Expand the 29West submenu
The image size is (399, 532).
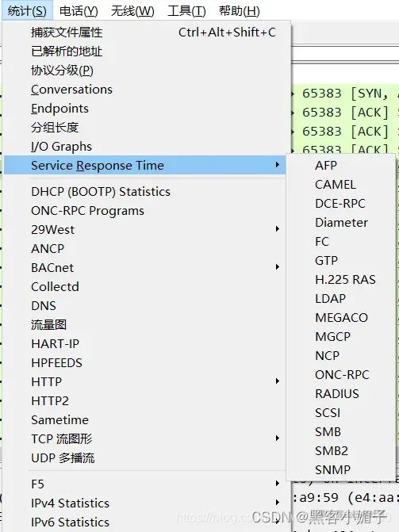tap(145, 230)
